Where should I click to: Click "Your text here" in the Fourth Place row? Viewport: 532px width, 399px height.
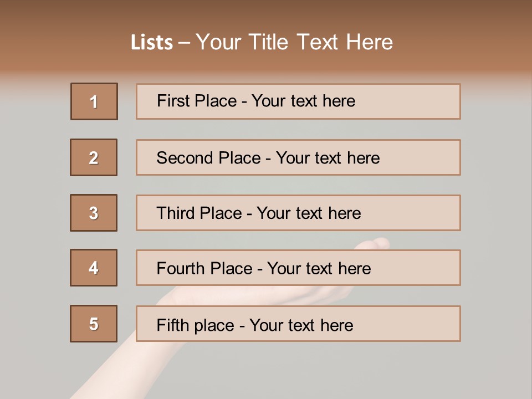319,269
